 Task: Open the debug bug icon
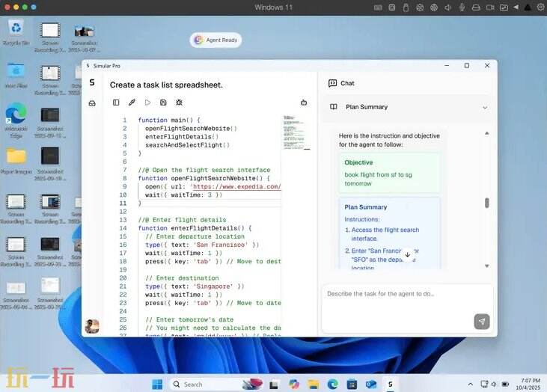tap(179, 102)
